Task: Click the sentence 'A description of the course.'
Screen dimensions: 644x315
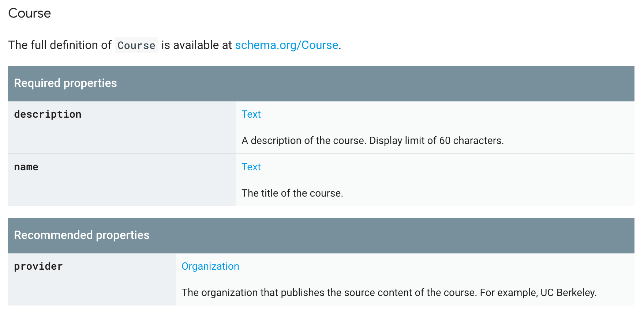Action: 304,141
